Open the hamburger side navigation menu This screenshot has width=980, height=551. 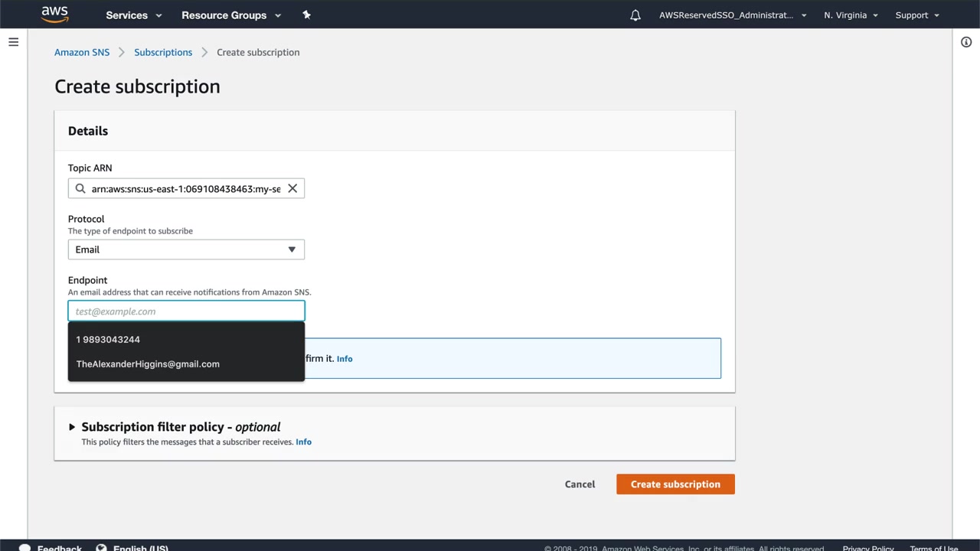tap(13, 42)
